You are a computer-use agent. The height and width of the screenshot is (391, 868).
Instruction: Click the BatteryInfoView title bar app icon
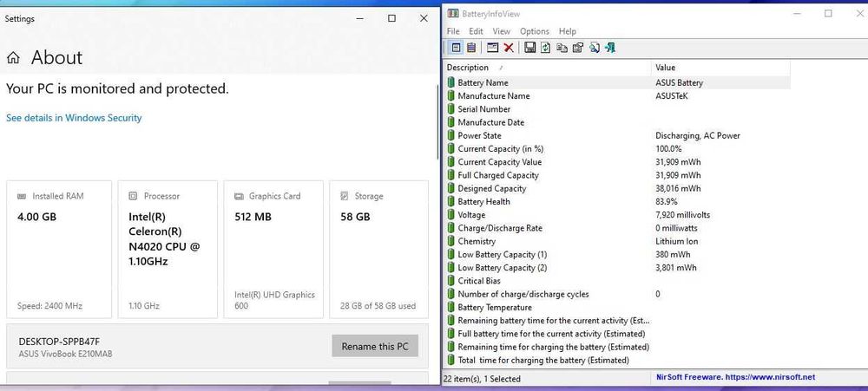(453, 14)
